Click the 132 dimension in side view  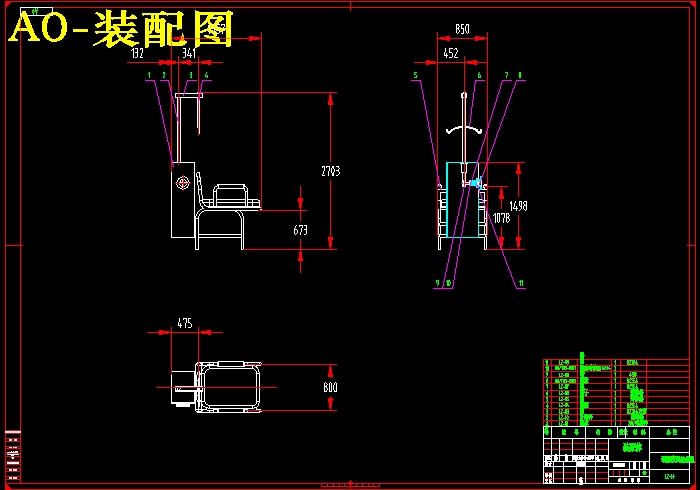(138, 54)
